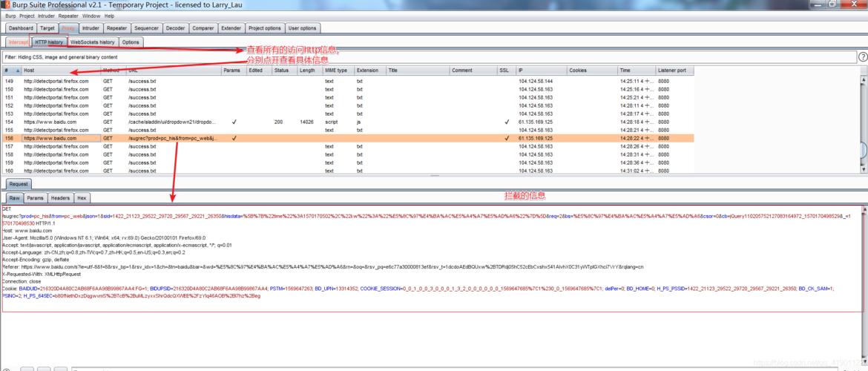Image resolution: width=868 pixels, height=371 pixels.
Task: Switch to the Repeater tab
Action: (116, 28)
